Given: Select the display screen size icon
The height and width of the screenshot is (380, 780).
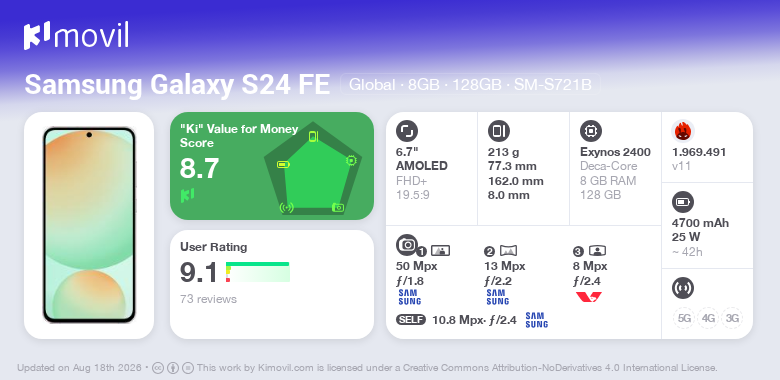Looking at the screenshot, I should (x=406, y=131).
